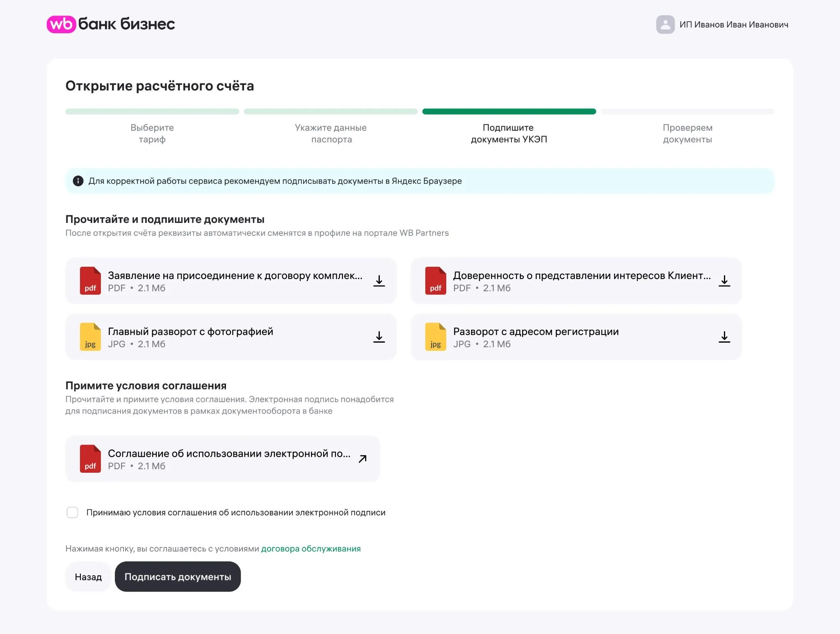Download Главный разворот с фотографией JPG
This screenshot has height=634, width=840.
[x=379, y=337]
